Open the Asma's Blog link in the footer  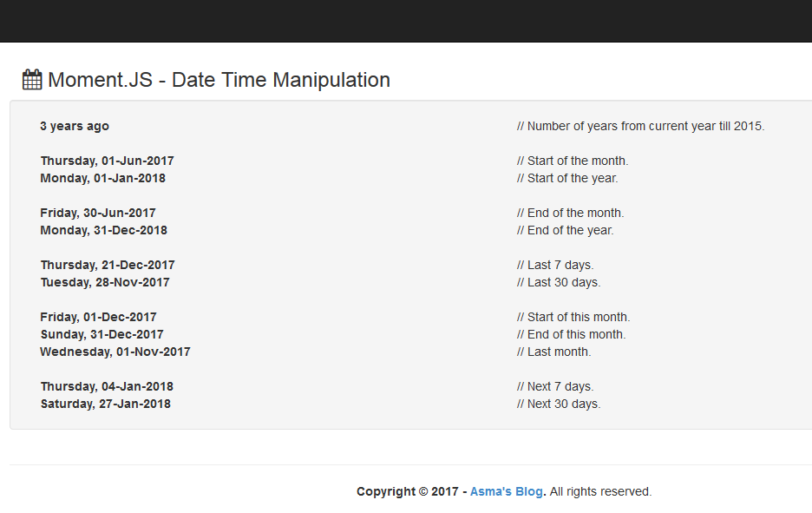click(x=506, y=491)
